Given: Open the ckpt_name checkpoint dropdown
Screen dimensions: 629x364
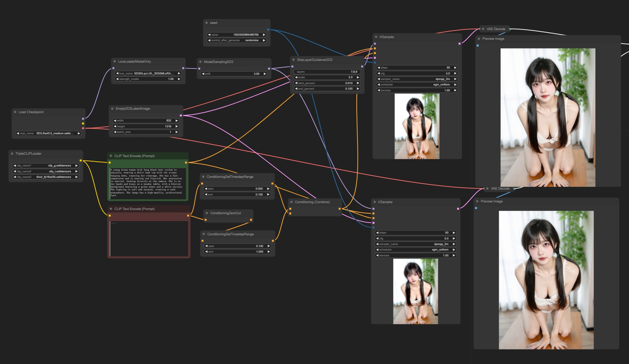Looking at the screenshot, I should click(48, 133).
